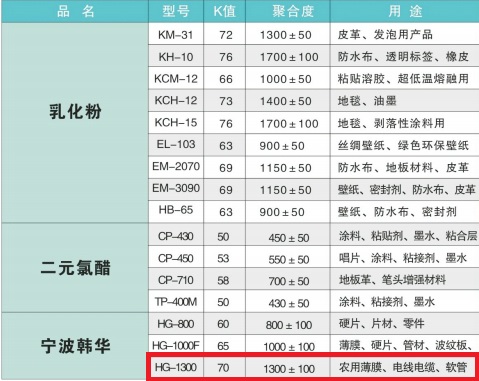Click model EM-2070

176,166
